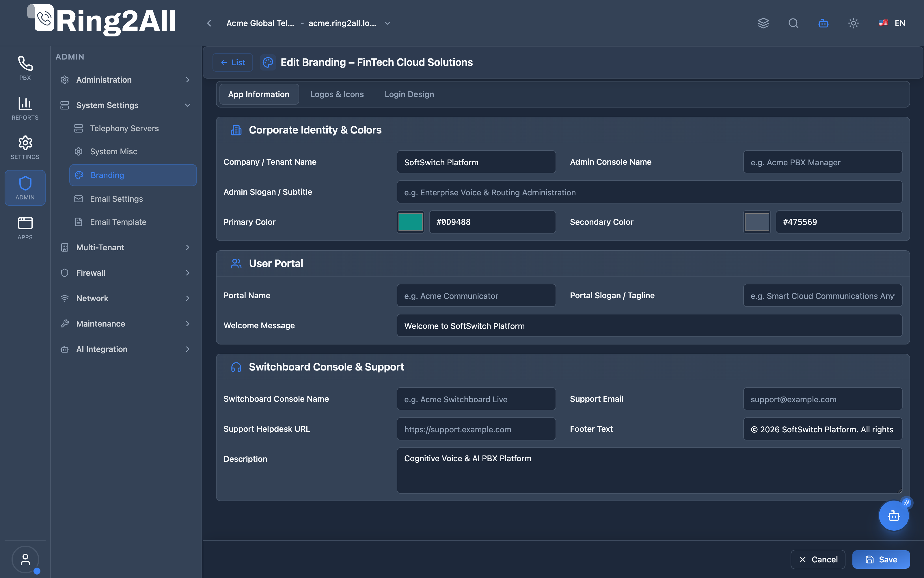Switch to the Logos & Icons tab
Viewport: 924px width, 578px height.
point(337,95)
